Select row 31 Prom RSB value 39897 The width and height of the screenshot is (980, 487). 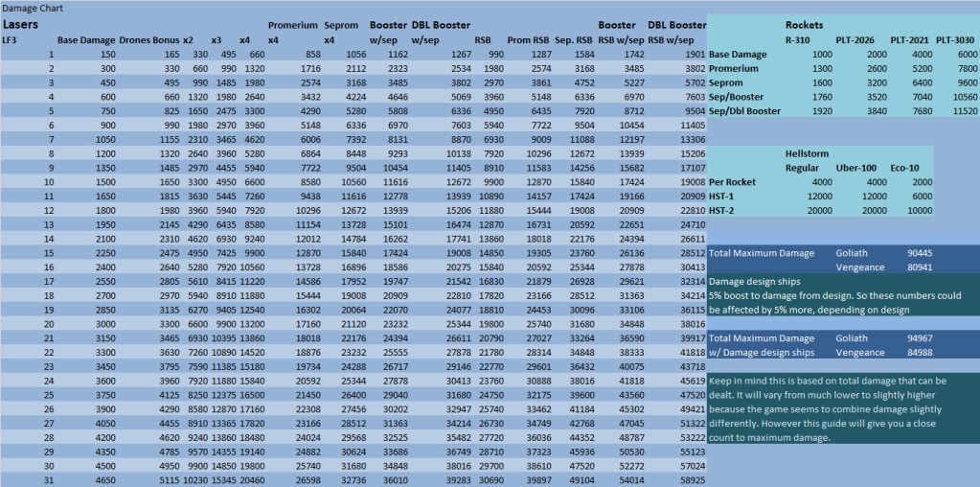536,480
